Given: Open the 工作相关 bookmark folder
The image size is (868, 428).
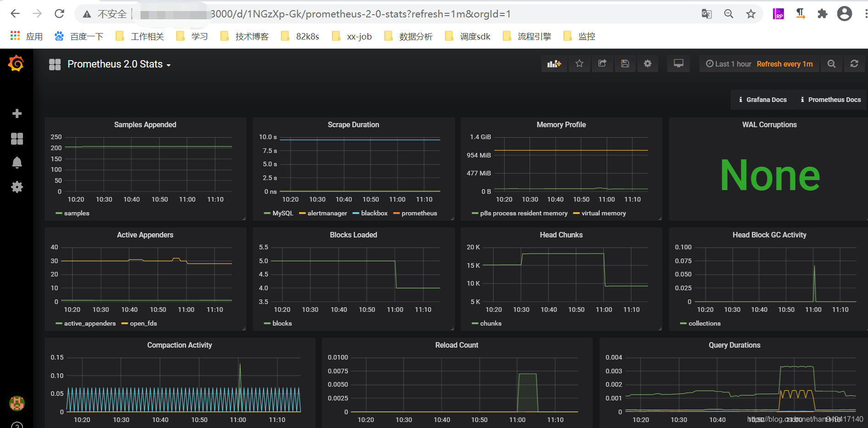Looking at the screenshot, I should pyautogui.click(x=140, y=36).
